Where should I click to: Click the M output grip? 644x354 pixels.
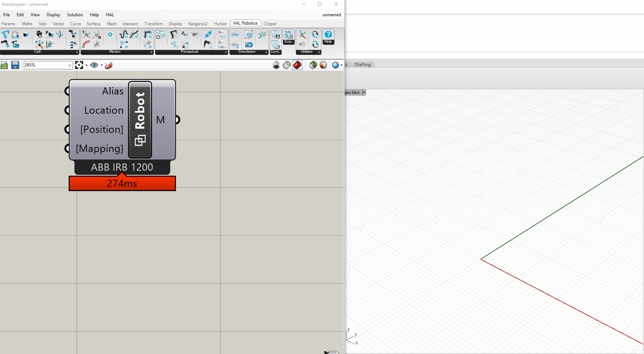click(x=177, y=120)
